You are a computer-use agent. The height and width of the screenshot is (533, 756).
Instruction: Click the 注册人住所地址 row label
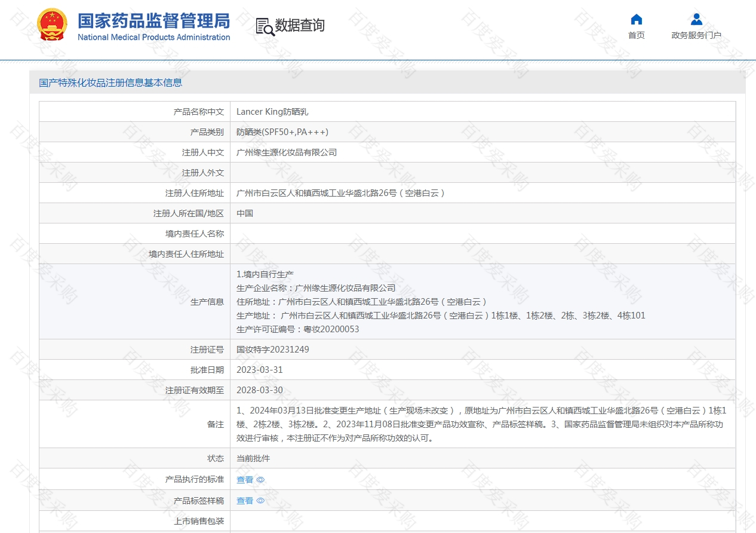(195, 193)
